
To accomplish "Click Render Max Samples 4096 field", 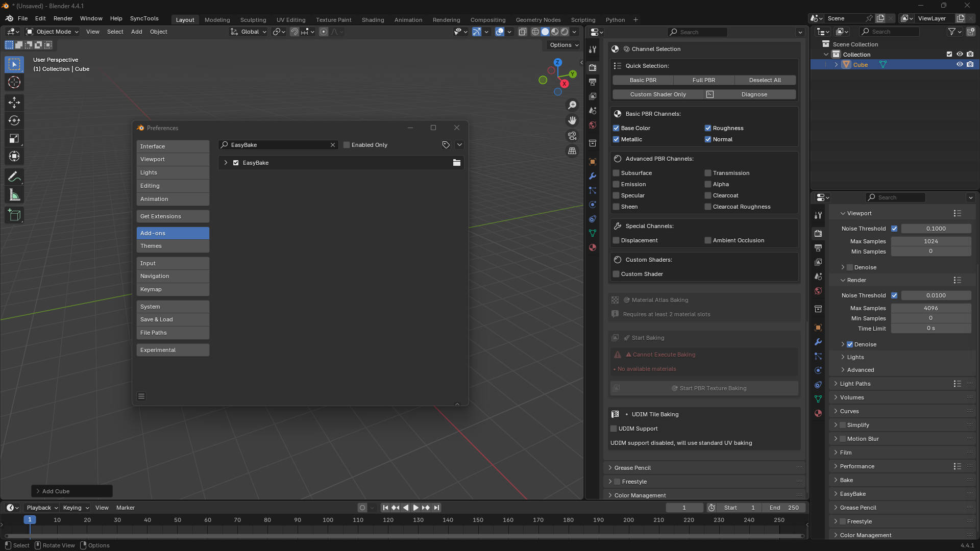I will point(930,308).
